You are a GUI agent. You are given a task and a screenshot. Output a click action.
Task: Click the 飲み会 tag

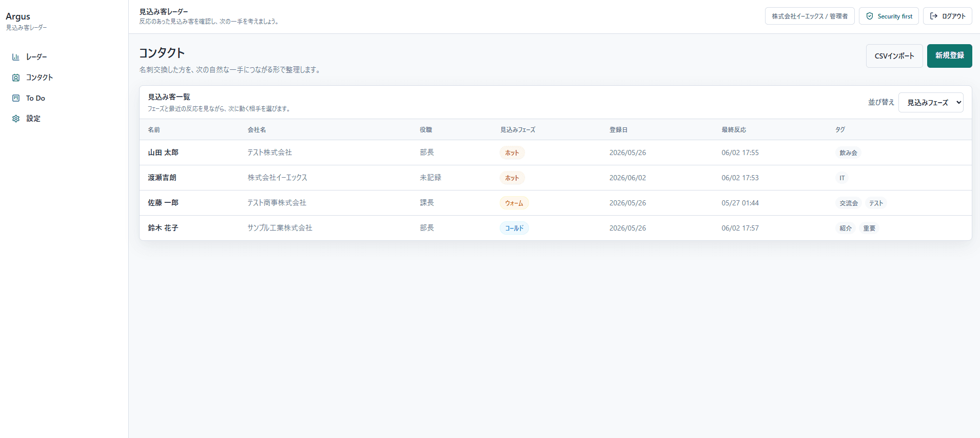[848, 153]
